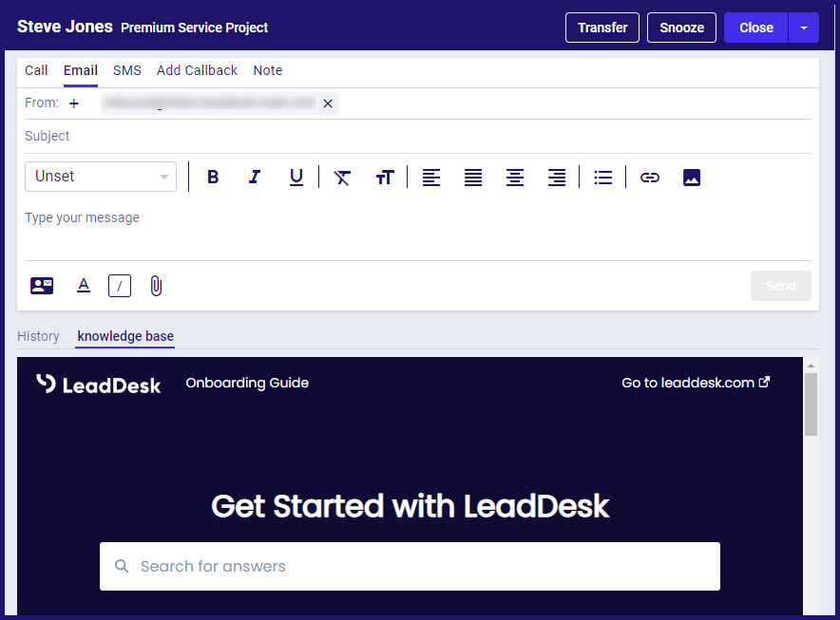The height and width of the screenshot is (620, 840).
Task: Click the Subject field
Action: coord(418,136)
